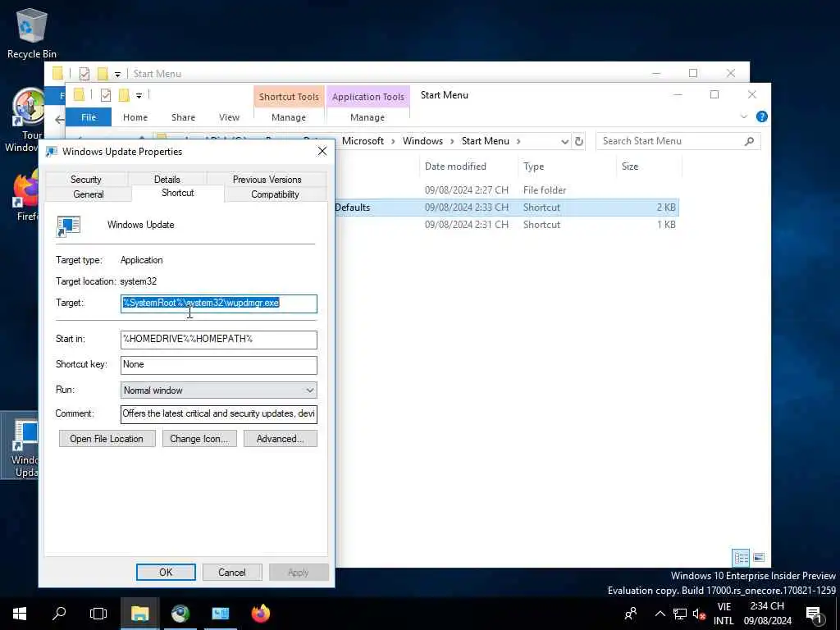Click the Change Icon button

[199, 439]
